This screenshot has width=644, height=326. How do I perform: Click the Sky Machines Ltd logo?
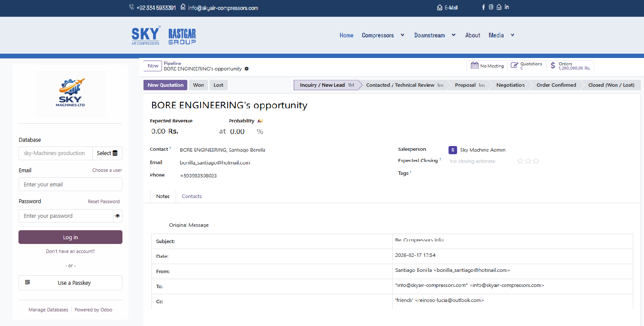click(x=70, y=93)
